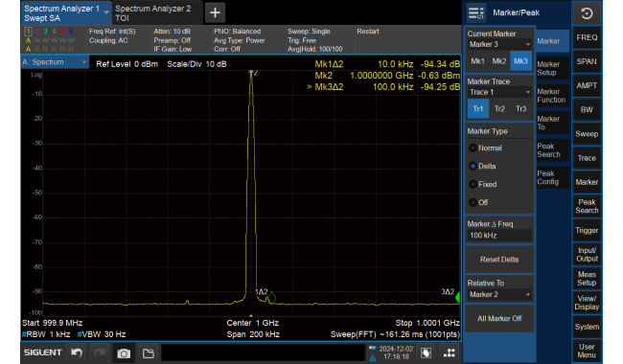Open the Relative To Marker 2 dropdown
Viewport: 623px width, 364px height.
[499, 294]
